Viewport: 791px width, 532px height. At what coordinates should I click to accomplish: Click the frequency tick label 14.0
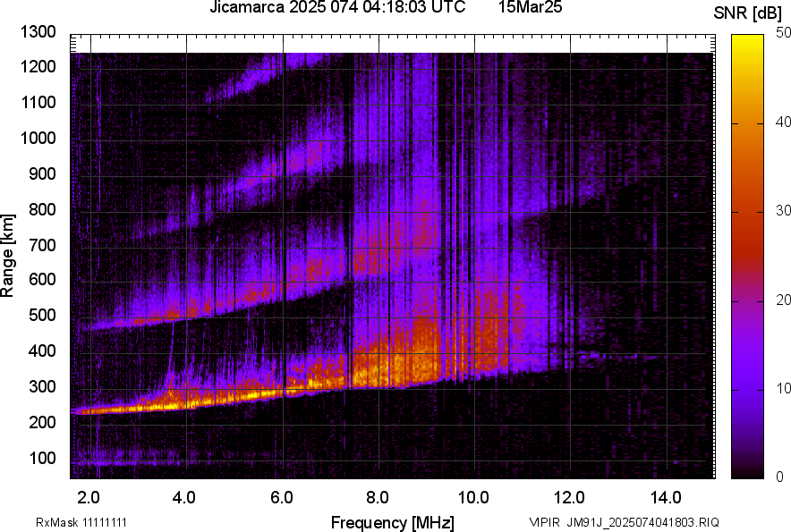[666, 498]
